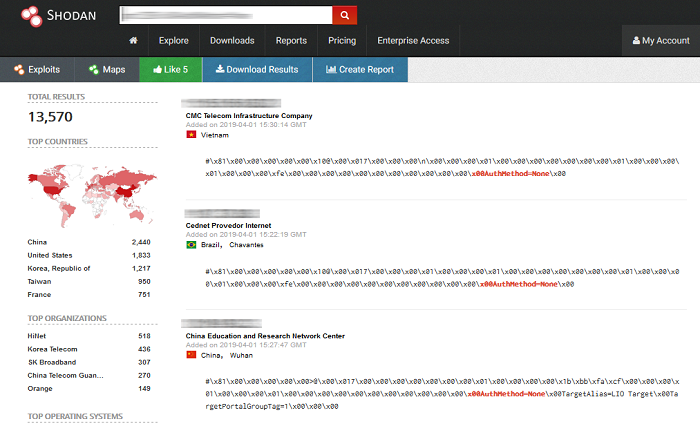Open the Downloads menu item

click(232, 41)
